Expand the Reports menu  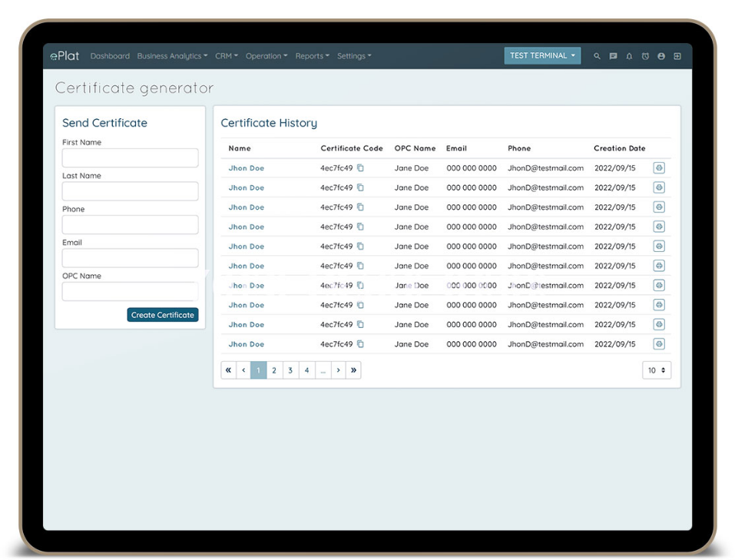(x=312, y=56)
